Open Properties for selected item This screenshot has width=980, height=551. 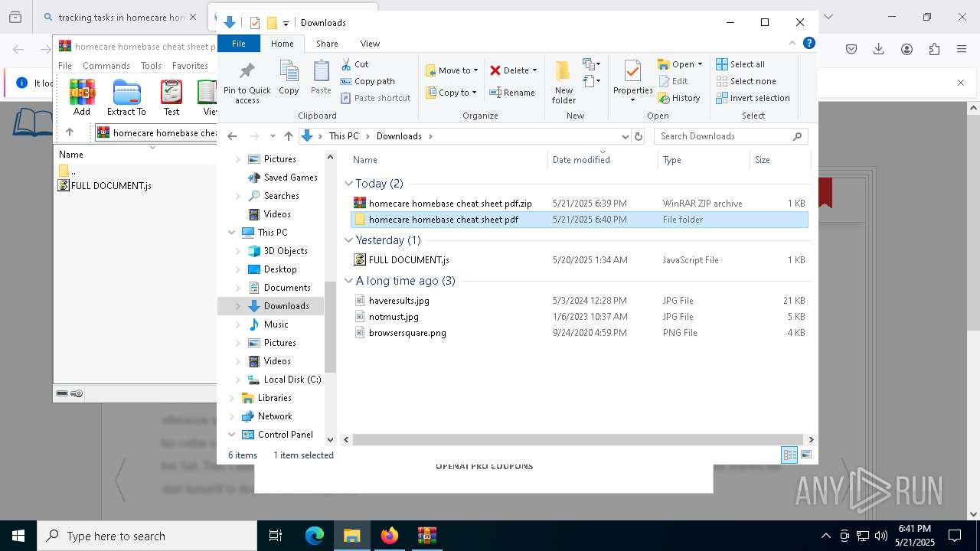[632, 82]
